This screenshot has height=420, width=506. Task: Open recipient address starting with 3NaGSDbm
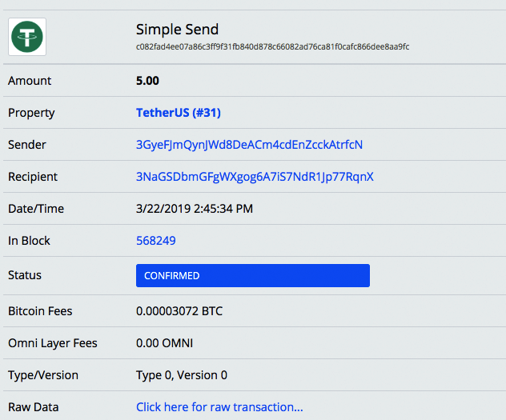[255, 177]
